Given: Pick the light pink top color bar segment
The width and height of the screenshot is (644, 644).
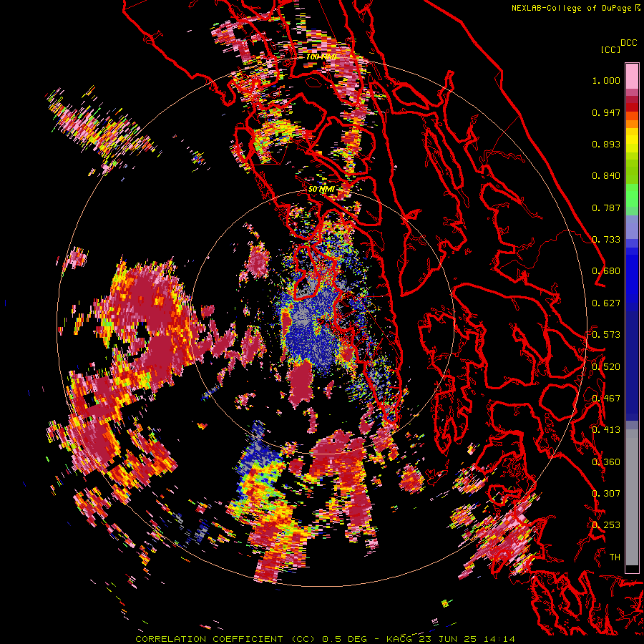Looking at the screenshot, I should tap(632, 77).
